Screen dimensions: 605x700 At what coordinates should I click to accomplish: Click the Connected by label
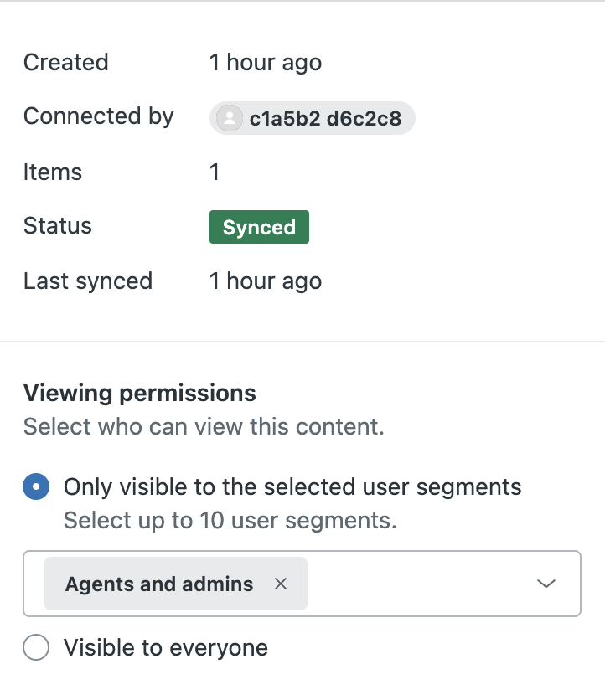(99, 116)
